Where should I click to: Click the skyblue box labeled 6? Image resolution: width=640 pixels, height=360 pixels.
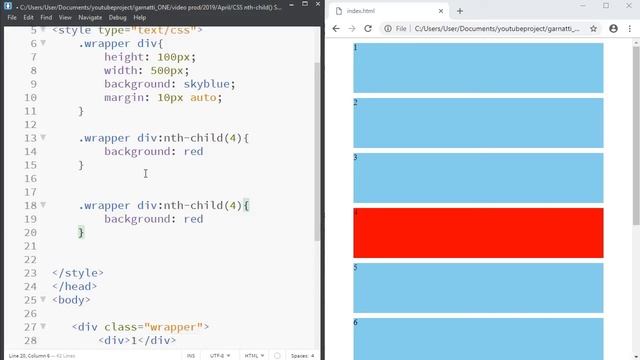click(478, 339)
